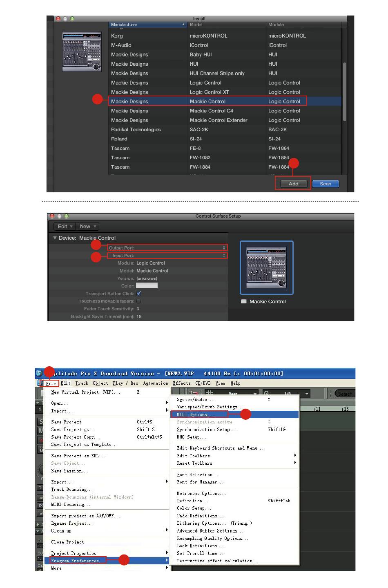
Task: Select the Tascam FE-8 row
Action: (x=225, y=148)
